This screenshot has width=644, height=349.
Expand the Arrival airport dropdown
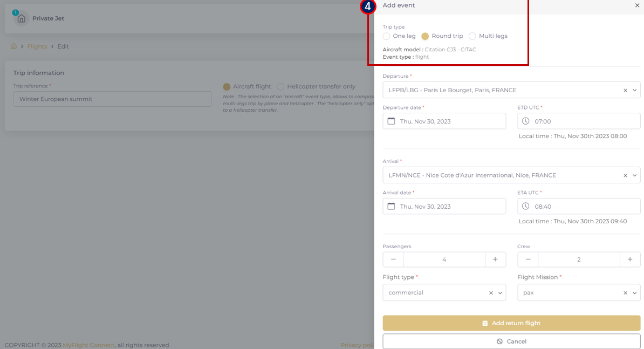(x=634, y=175)
